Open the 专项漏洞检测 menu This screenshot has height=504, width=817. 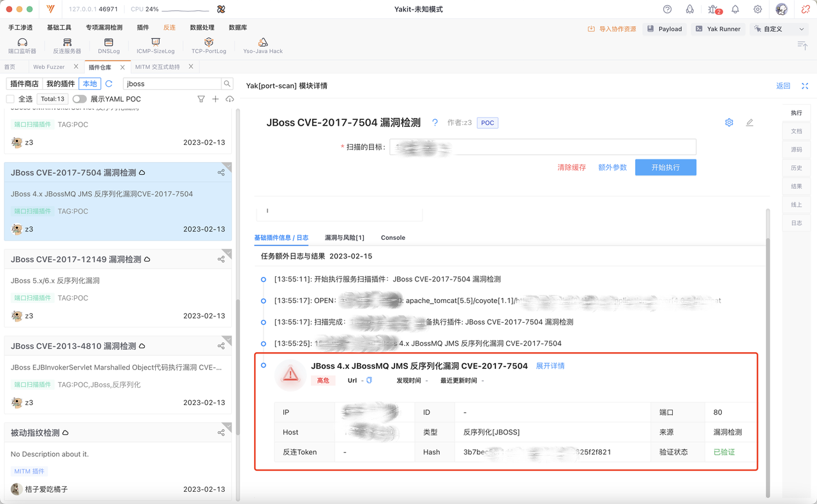click(104, 27)
